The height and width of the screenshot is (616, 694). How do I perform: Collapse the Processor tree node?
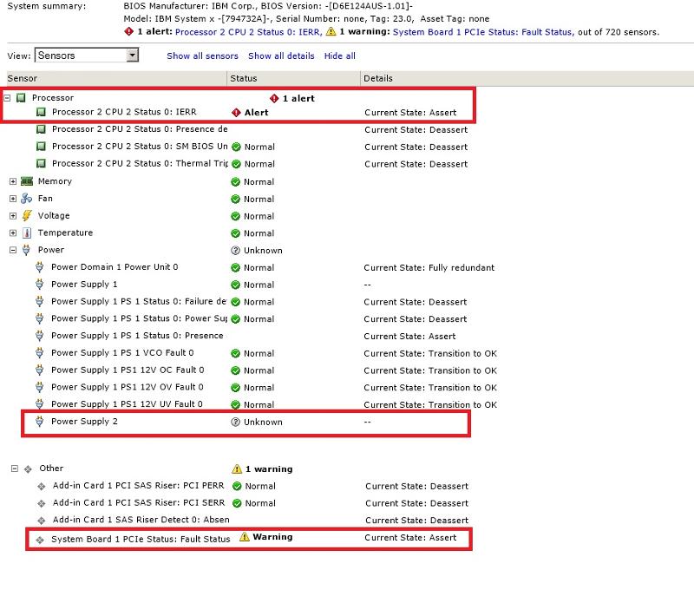point(8,98)
